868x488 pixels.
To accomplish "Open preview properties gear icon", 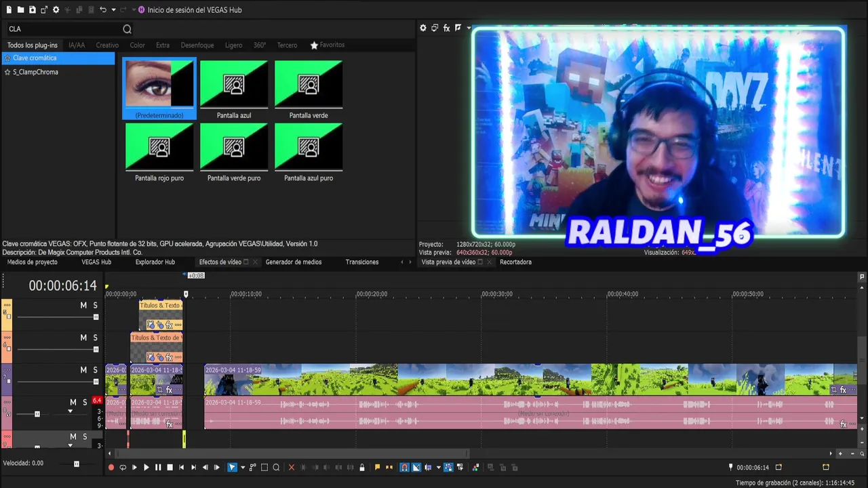I will pos(423,28).
